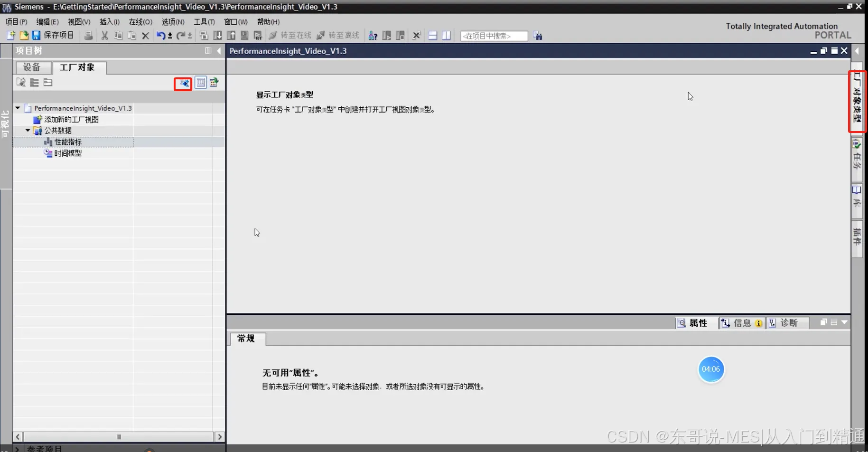Click the search binoculars icon
This screenshot has width=868, height=452.
[x=538, y=36]
